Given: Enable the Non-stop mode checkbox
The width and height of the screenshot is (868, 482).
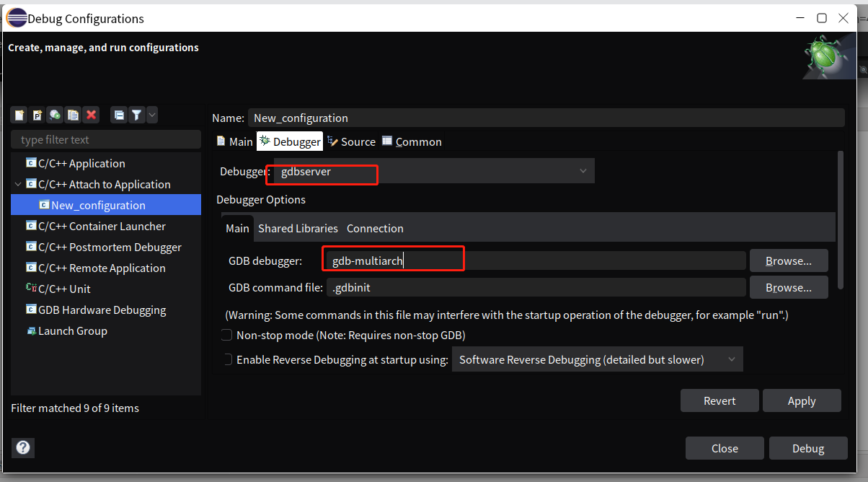Looking at the screenshot, I should point(226,335).
